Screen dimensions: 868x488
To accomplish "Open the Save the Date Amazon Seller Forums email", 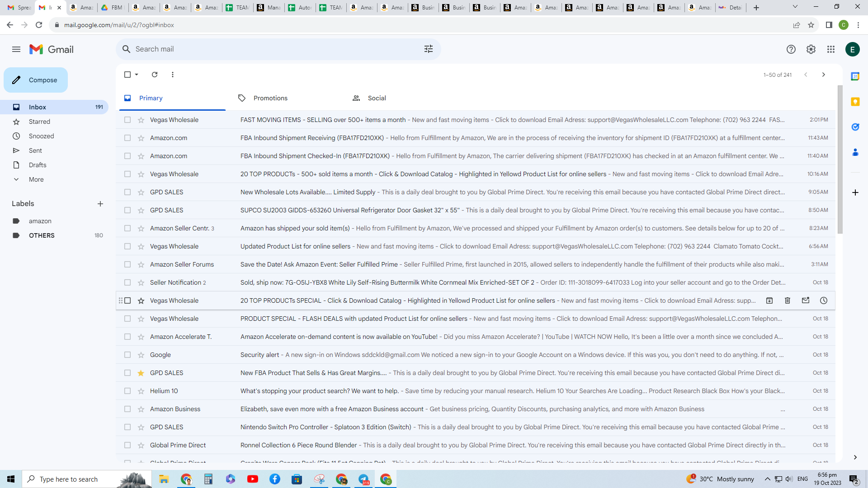I will point(476,264).
